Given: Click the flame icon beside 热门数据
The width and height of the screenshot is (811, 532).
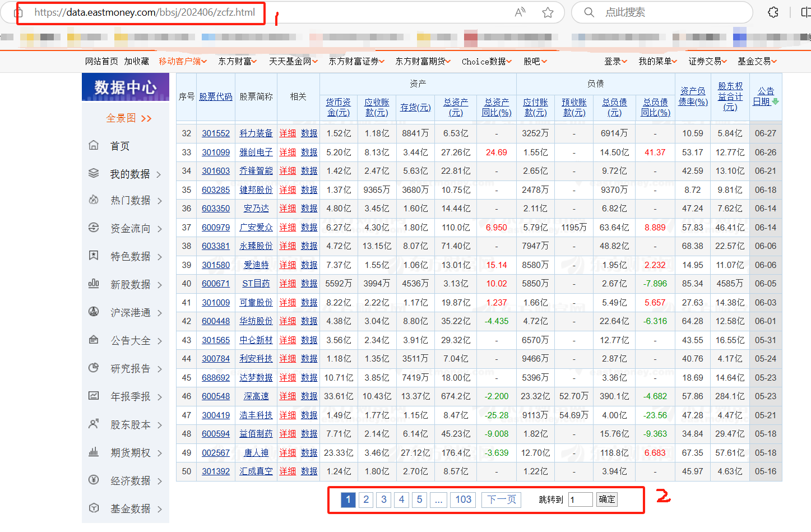Looking at the screenshot, I should tap(94, 200).
